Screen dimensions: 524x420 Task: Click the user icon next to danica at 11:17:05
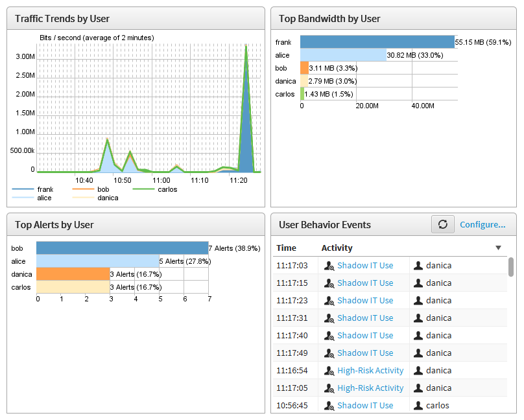click(419, 388)
